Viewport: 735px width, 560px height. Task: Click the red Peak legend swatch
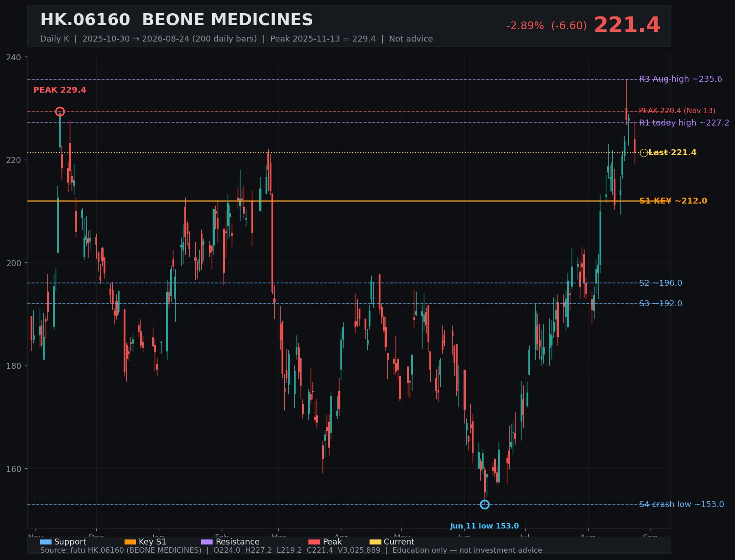[314, 542]
